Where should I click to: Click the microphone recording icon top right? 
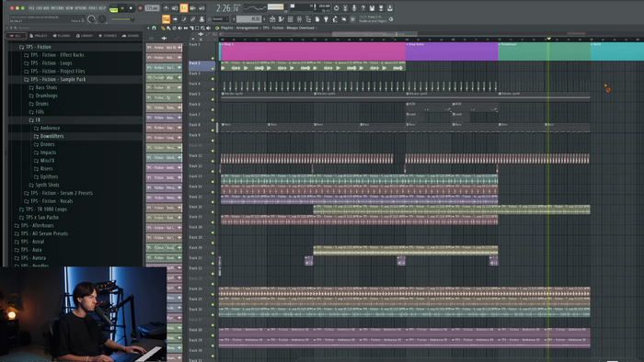[x=354, y=7]
